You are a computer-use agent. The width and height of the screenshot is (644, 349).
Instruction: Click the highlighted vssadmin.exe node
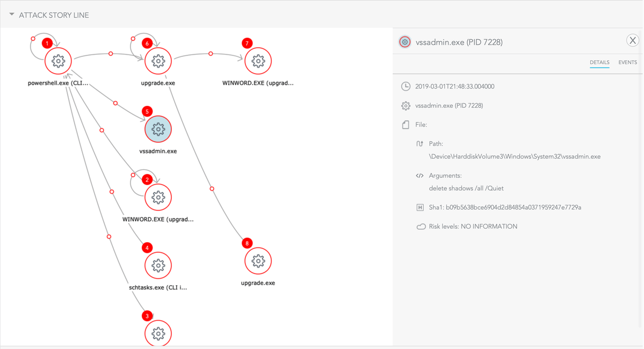tap(158, 129)
